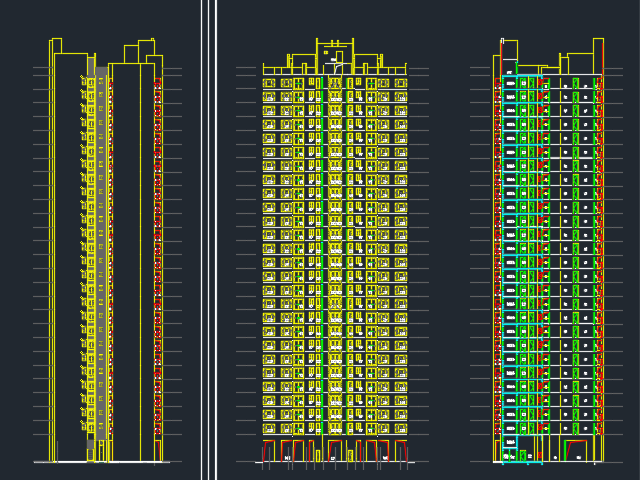This screenshot has height=480, width=640.
Task: Select the large ground-floor opening in right section
Action: point(576,451)
